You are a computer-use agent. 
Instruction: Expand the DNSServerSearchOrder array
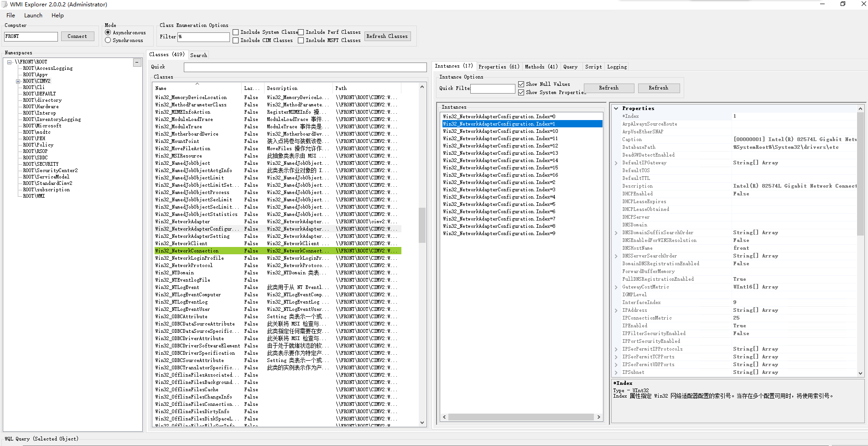pos(616,256)
